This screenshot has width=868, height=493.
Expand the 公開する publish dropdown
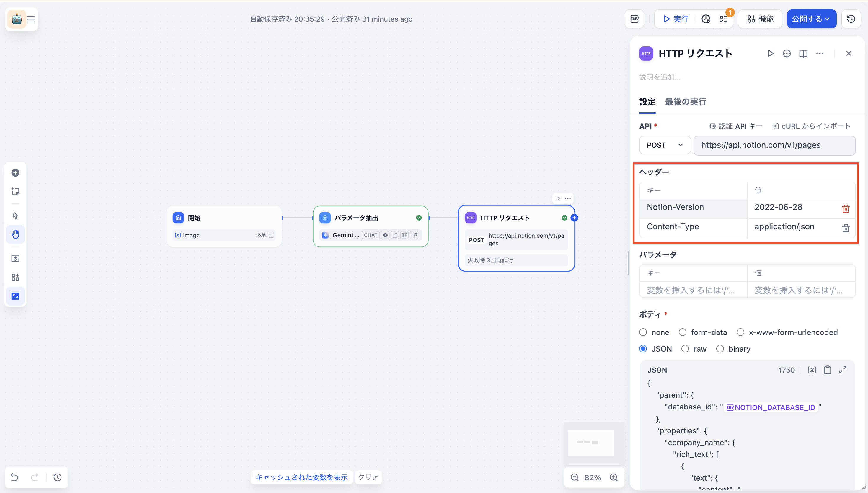coord(811,19)
